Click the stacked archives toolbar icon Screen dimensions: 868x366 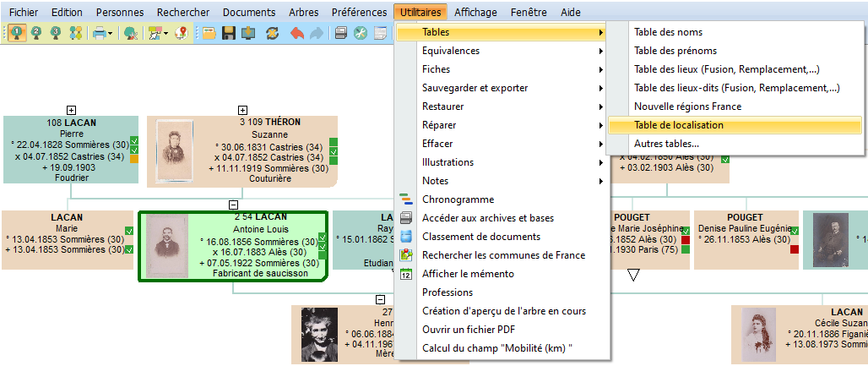point(342,34)
